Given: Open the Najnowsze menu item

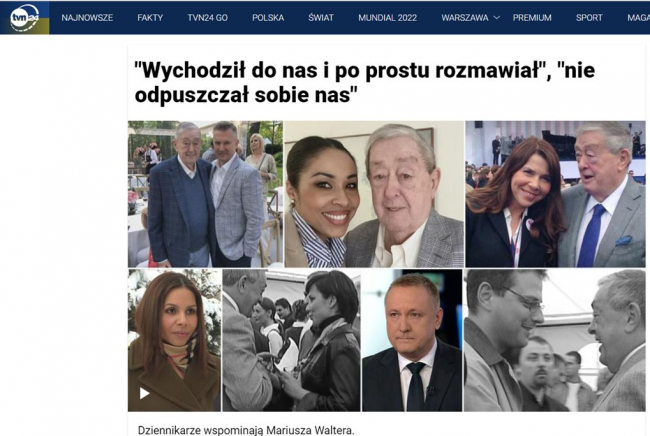Looking at the screenshot, I should click(87, 18).
